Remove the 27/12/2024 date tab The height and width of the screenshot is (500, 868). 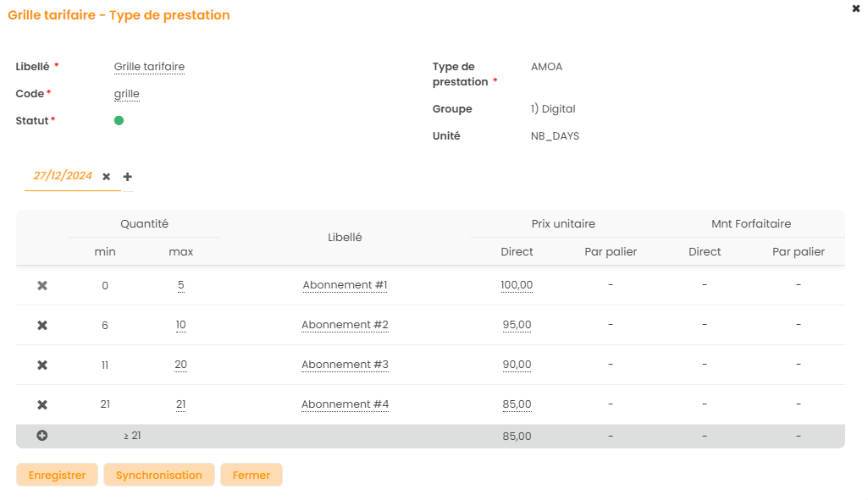coord(106,177)
